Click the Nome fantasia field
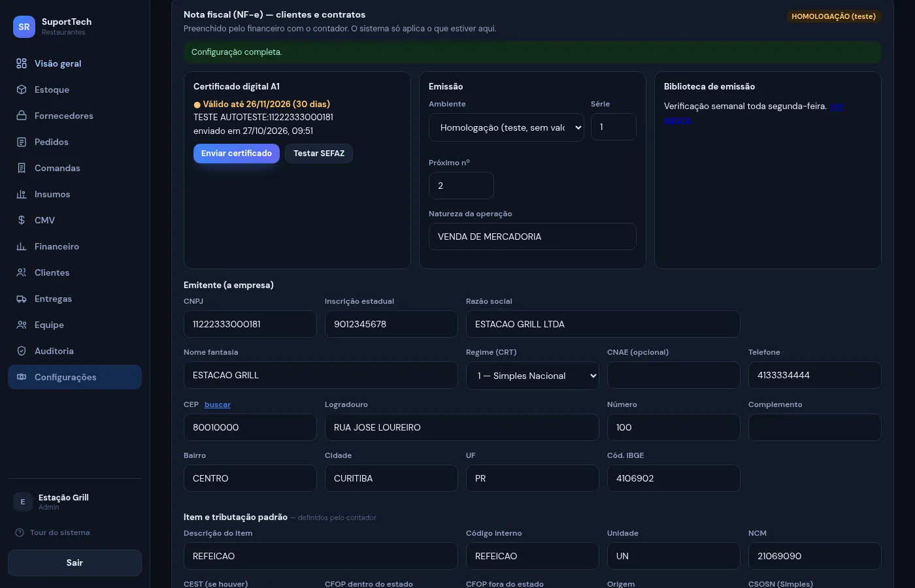 321,375
